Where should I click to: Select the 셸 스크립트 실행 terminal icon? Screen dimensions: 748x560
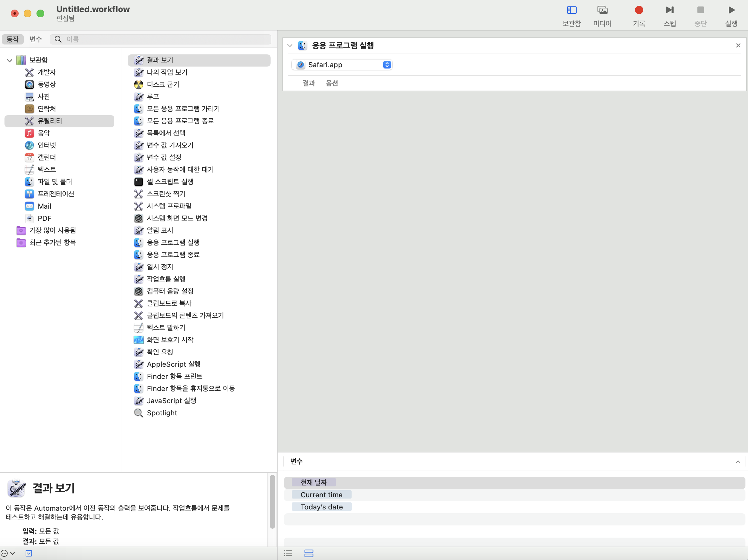(139, 182)
